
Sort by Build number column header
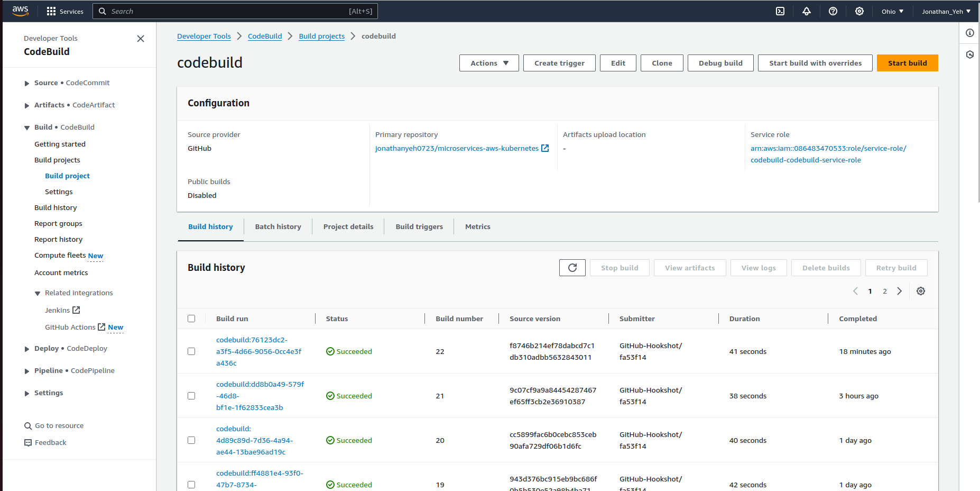[459, 319]
